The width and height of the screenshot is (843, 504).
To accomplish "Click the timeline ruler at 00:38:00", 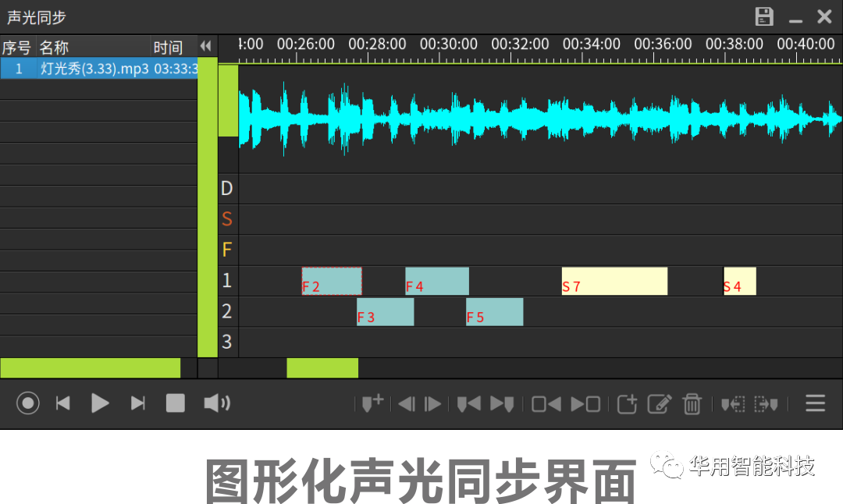I will point(735,44).
